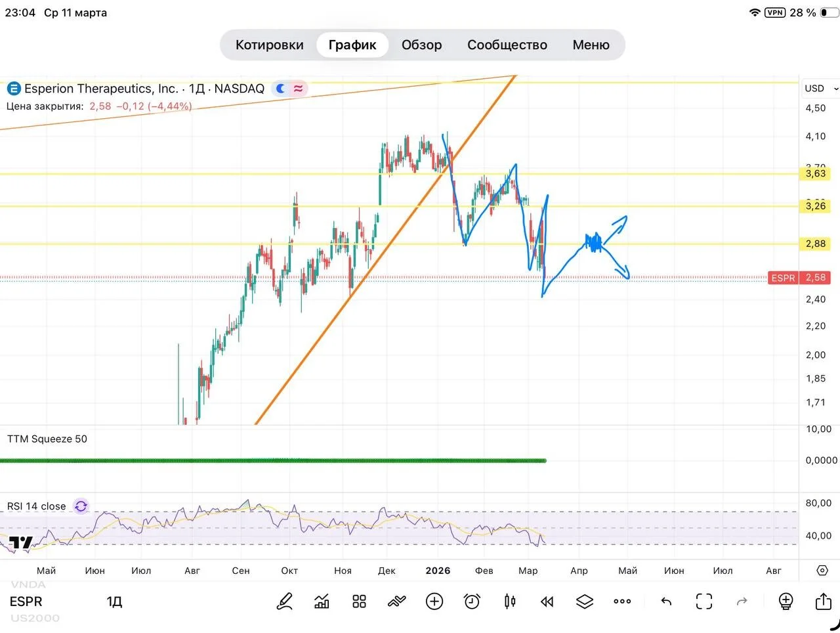Open TTM Squeeze 50 indicator legend
This screenshot has width=840, height=633.
pos(47,439)
